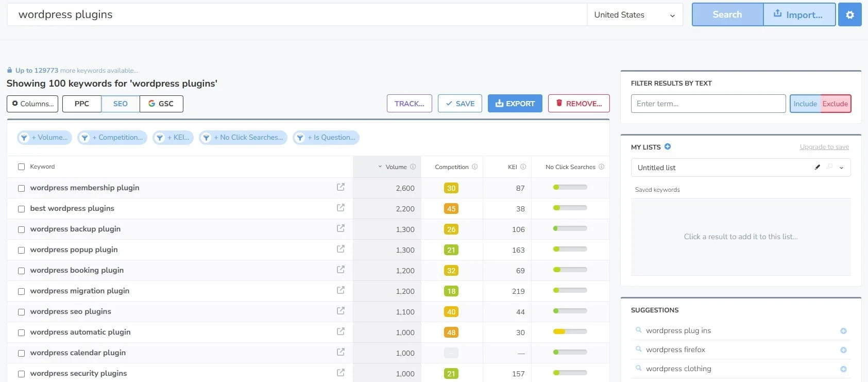Screen dimensions: 868x382
Task: Click no-click bar for wordpress automatic plugin
Action: coord(570,331)
